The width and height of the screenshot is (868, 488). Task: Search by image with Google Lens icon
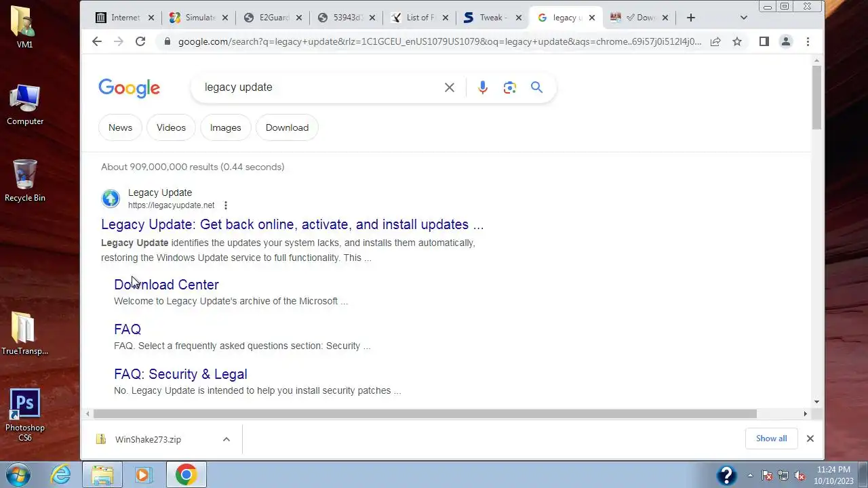coord(510,87)
